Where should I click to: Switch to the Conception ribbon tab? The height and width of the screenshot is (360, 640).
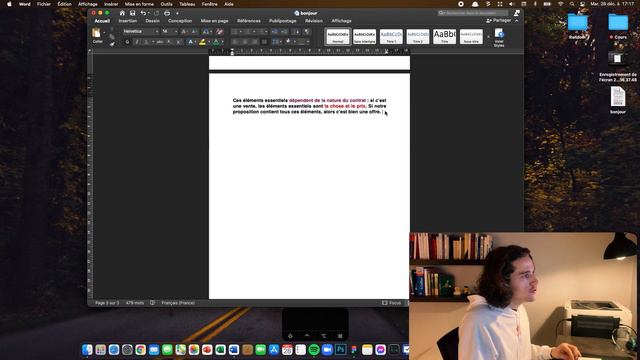point(180,21)
